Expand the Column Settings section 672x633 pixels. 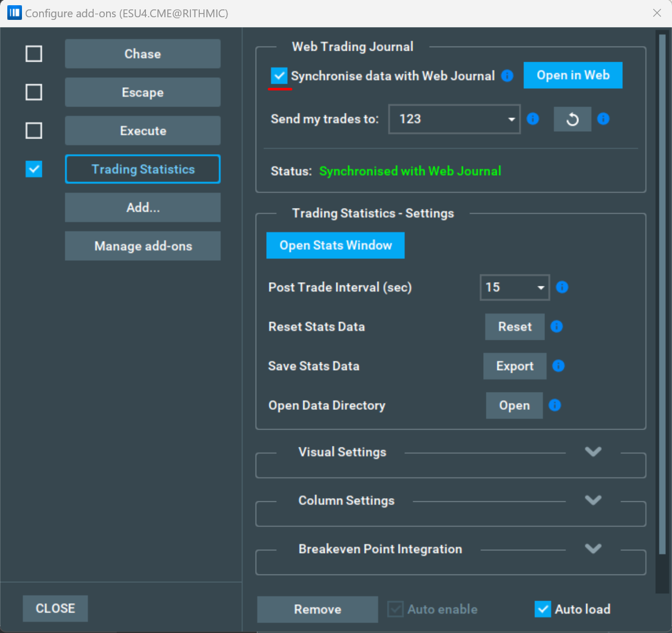coord(593,500)
